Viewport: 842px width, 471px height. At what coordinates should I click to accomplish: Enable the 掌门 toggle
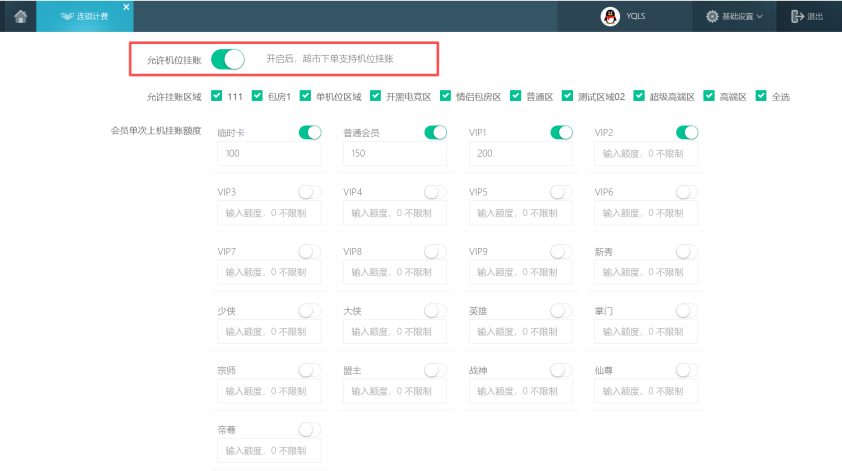(x=687, y=310)
